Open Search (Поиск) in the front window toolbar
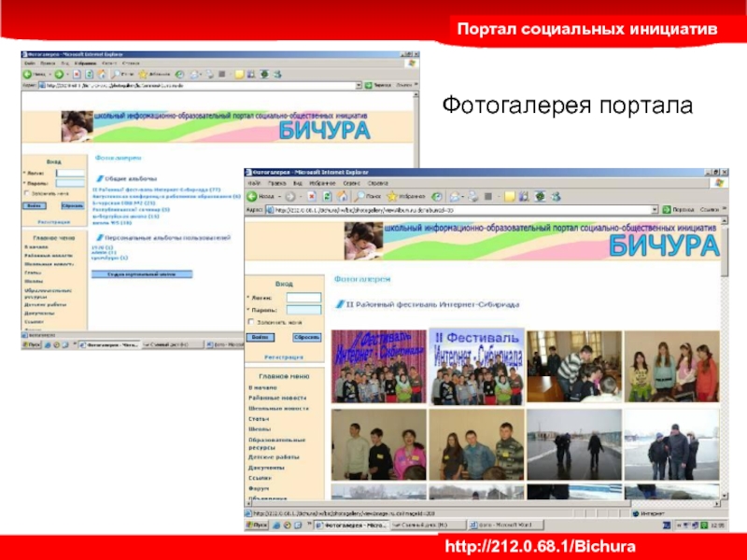Image resolution: width=747 pixels, height=560 pixels. (x=367, y=196)
